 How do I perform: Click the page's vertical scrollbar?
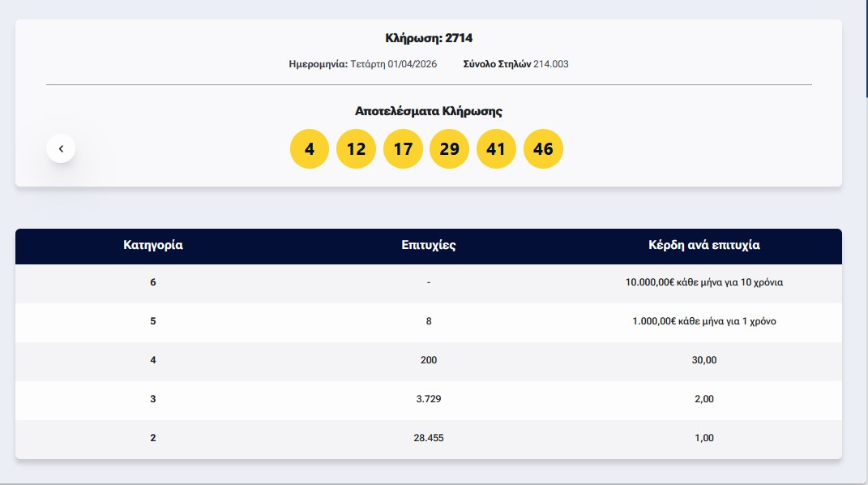pos(864,49)
